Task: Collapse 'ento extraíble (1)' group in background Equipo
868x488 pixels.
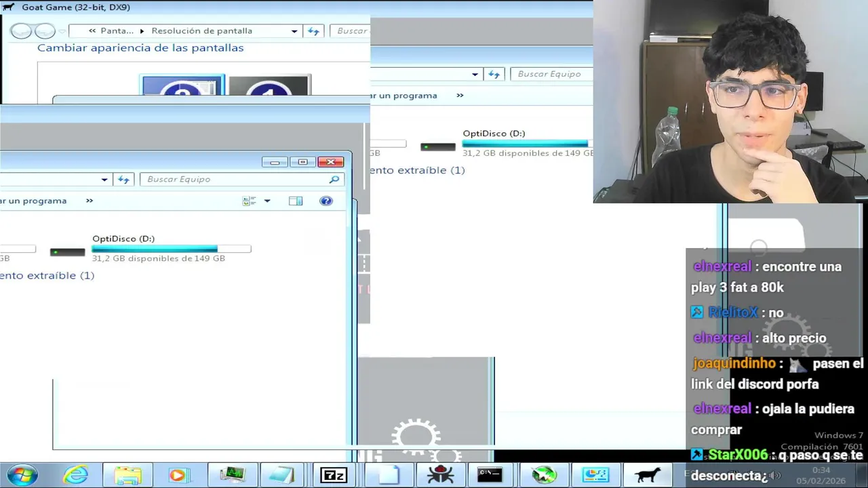Action: (x=418, y=170)
